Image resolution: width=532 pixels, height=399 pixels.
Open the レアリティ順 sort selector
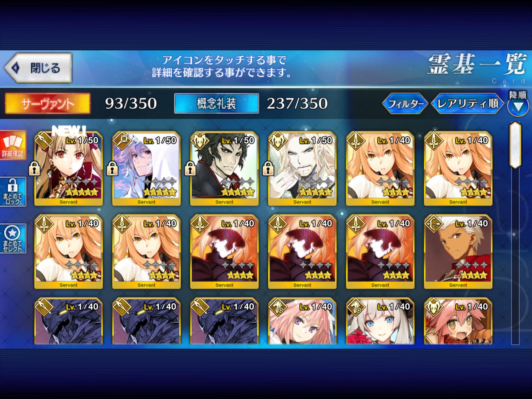pos(468,104)
